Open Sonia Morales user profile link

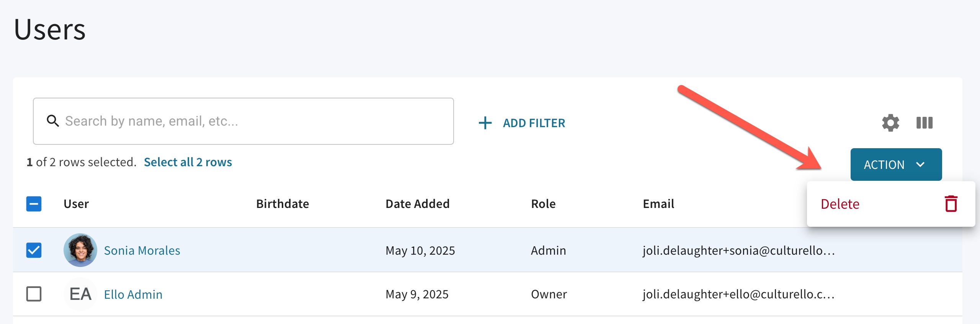[x=142, y=250]
